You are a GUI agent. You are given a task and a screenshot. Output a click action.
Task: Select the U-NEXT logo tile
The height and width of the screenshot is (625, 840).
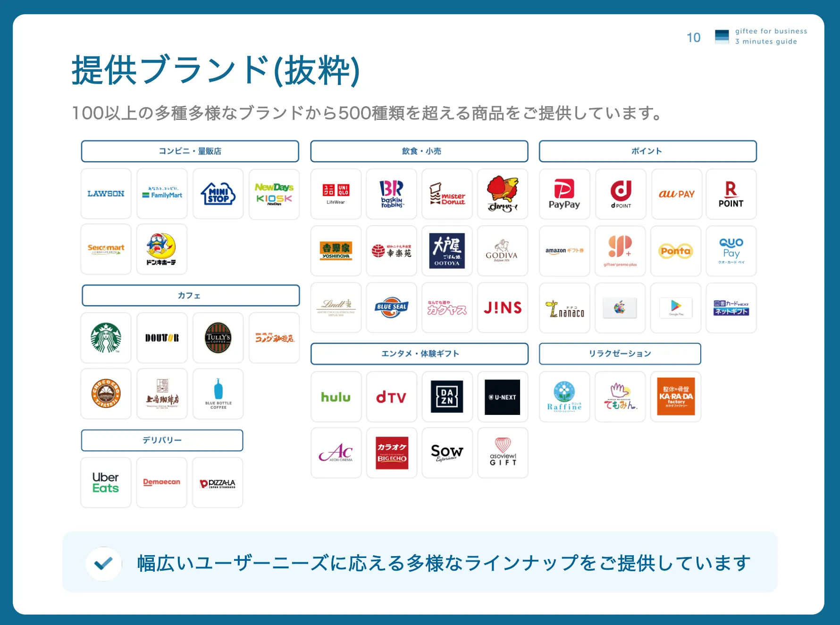click(x=503, y=397)
